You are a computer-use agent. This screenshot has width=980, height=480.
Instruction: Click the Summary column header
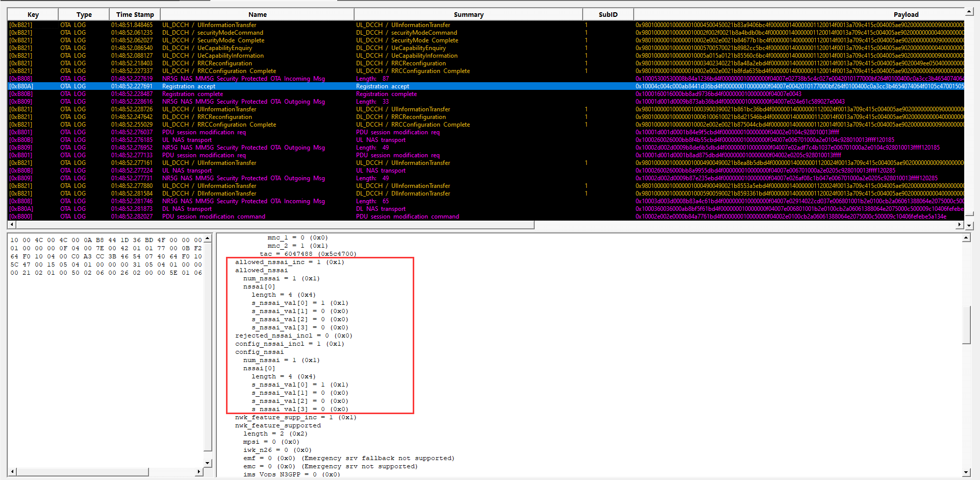468,14
